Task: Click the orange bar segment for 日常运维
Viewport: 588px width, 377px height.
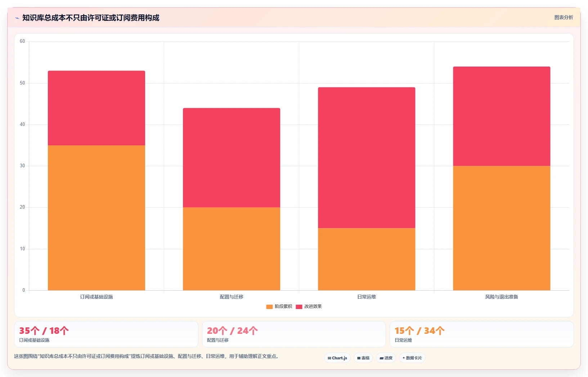Action: (367, 259)
